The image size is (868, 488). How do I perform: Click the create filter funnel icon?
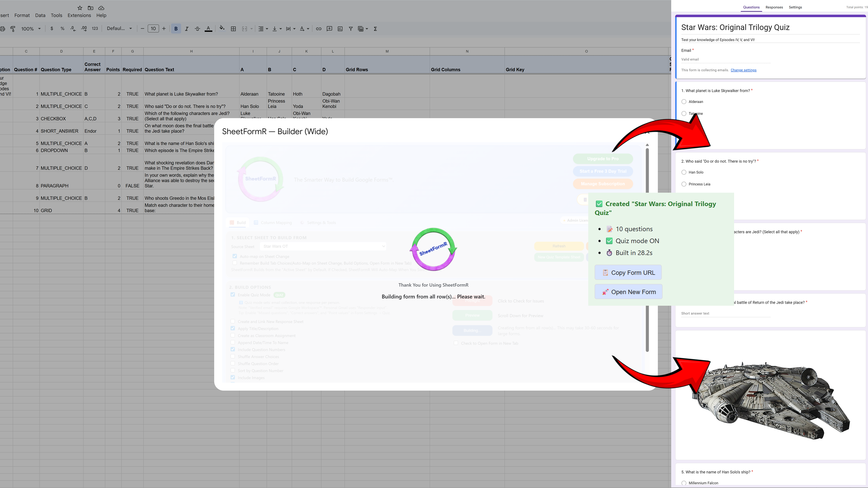[350, 29]
